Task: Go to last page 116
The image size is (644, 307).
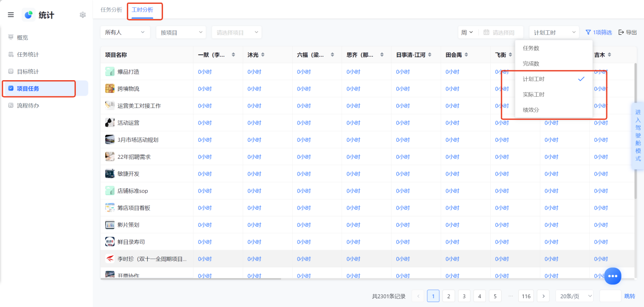Action: tap(527, 296)
